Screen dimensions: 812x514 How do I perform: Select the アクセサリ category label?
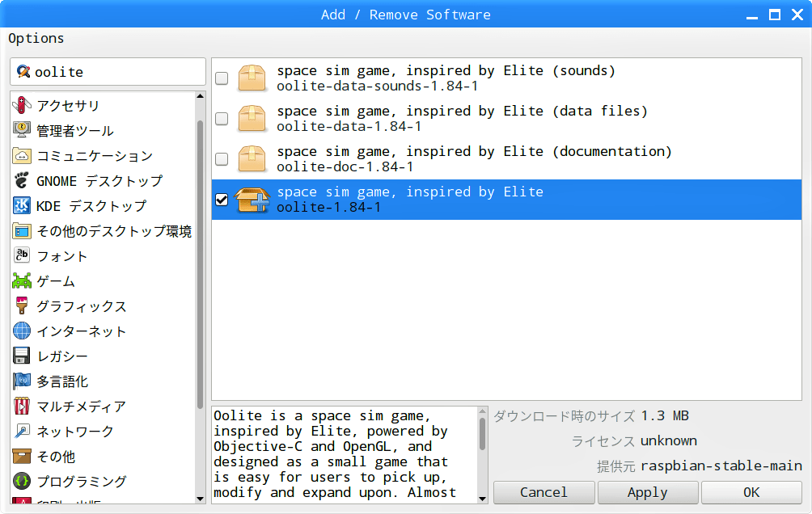(68, 106)
